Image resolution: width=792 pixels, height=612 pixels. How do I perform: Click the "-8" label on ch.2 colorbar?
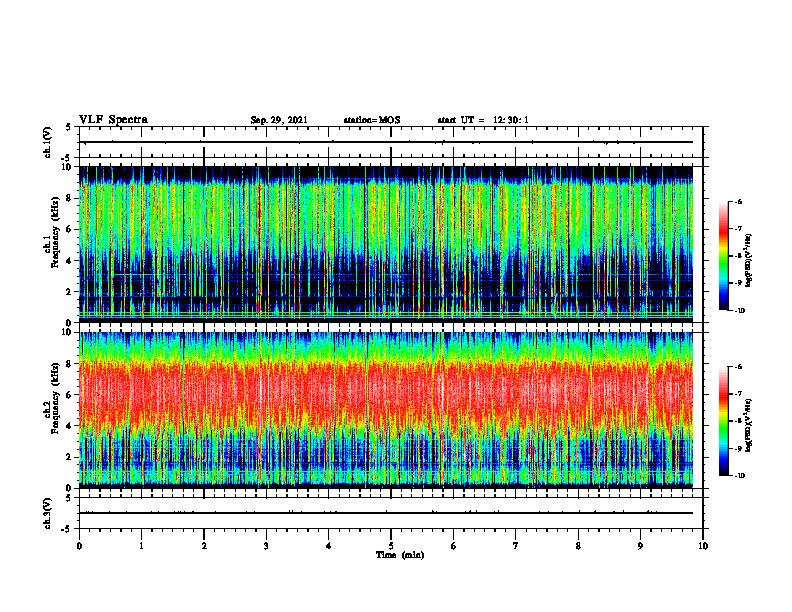tap(738, 421)
